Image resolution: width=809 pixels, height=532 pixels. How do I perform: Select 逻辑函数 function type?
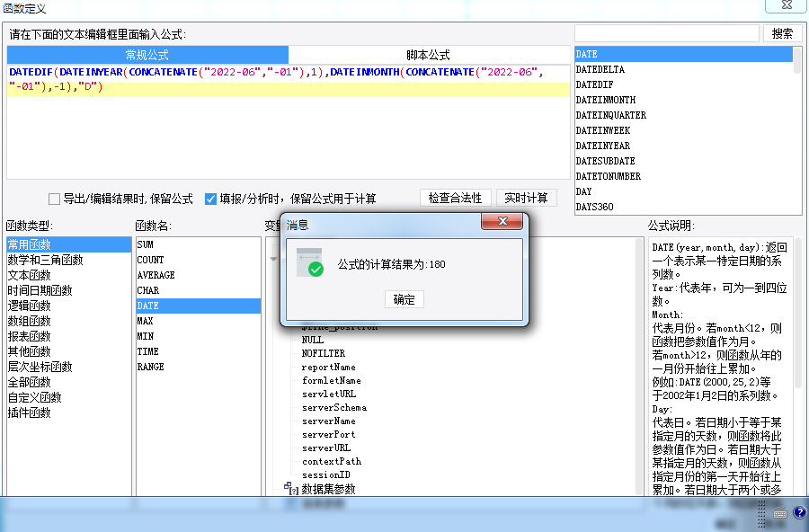pos(69,306)
